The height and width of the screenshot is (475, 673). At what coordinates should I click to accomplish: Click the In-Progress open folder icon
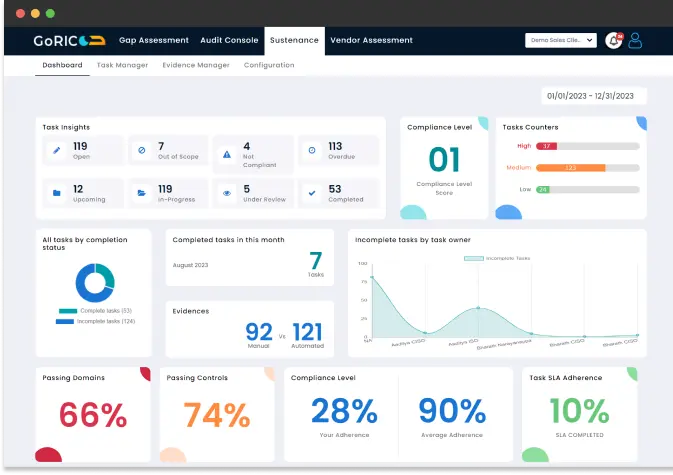[x=142, y=193]
